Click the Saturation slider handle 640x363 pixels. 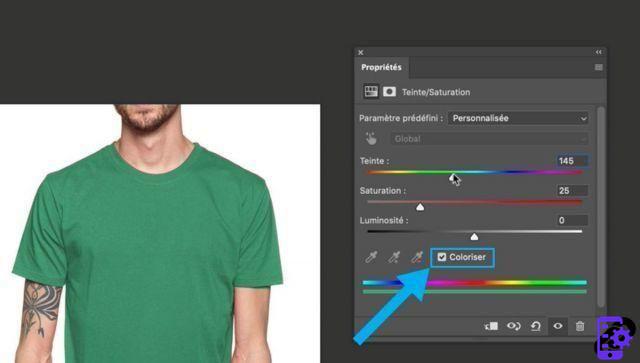click(420, 207)
